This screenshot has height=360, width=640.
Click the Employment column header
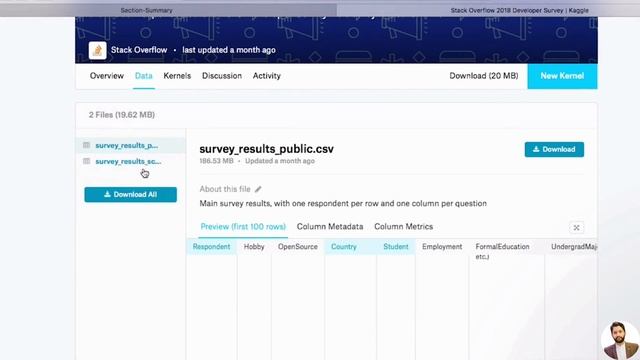pos(442,247)
